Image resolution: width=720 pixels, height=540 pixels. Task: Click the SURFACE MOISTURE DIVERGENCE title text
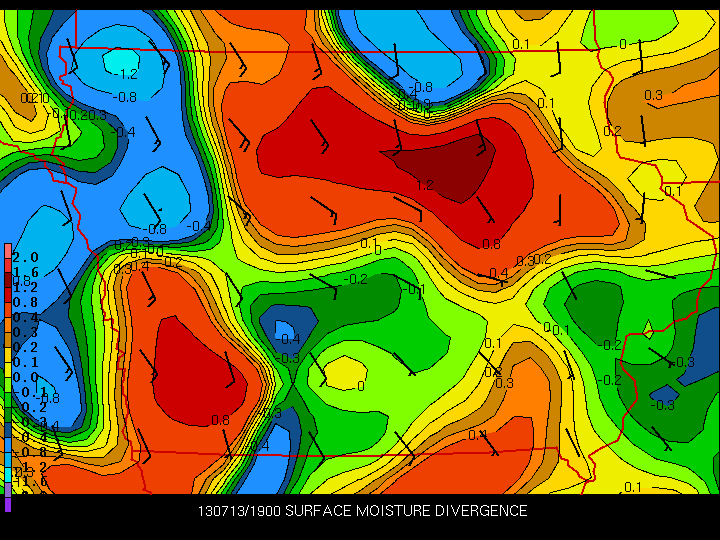[406, 511]
